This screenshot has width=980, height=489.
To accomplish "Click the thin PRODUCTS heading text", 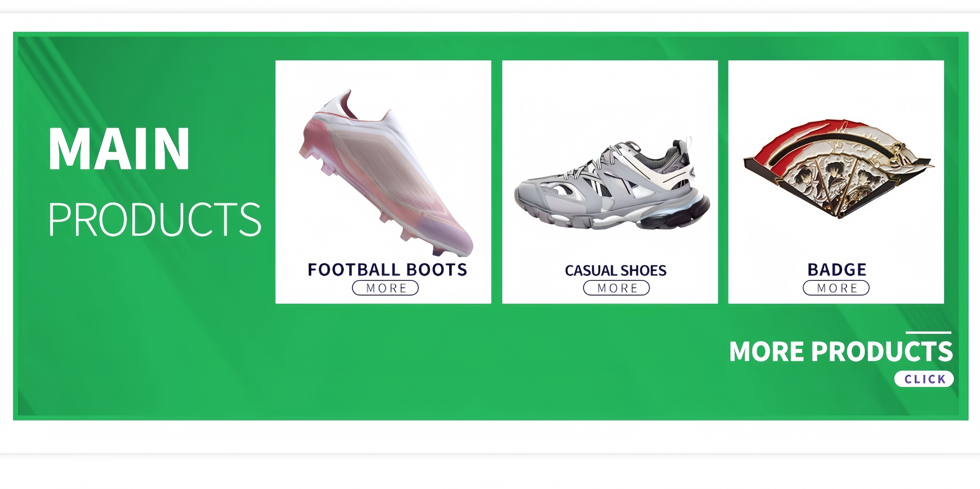I will coord(155,219).
